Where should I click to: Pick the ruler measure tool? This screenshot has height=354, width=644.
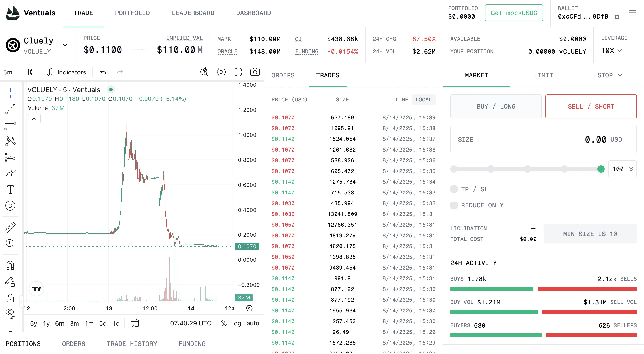tap(10, 227)
